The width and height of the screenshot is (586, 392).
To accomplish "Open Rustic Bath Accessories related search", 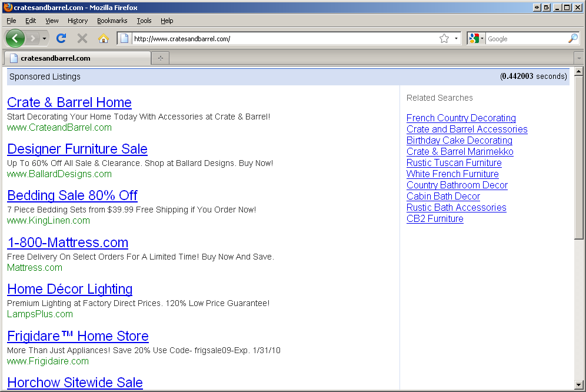I will point(456,208).
